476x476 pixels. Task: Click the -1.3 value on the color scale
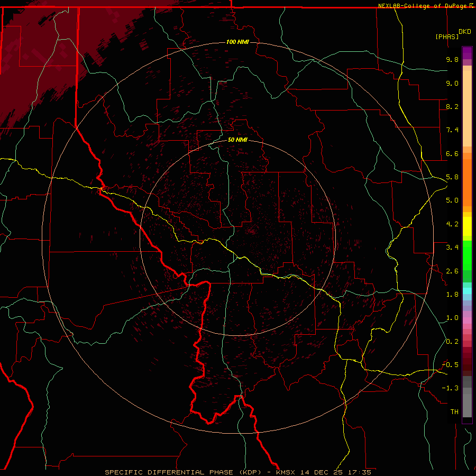click(x=450, y=388)
